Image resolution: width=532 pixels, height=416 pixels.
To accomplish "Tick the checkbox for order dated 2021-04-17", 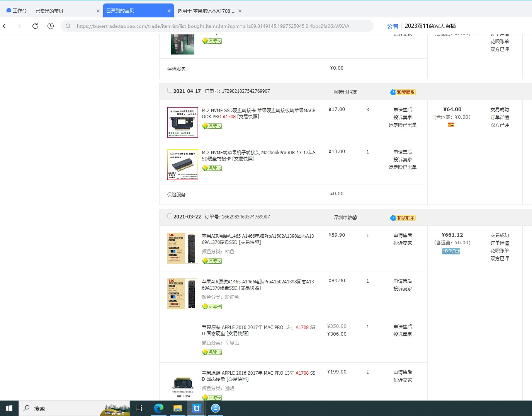I will [x=170, y=90].
